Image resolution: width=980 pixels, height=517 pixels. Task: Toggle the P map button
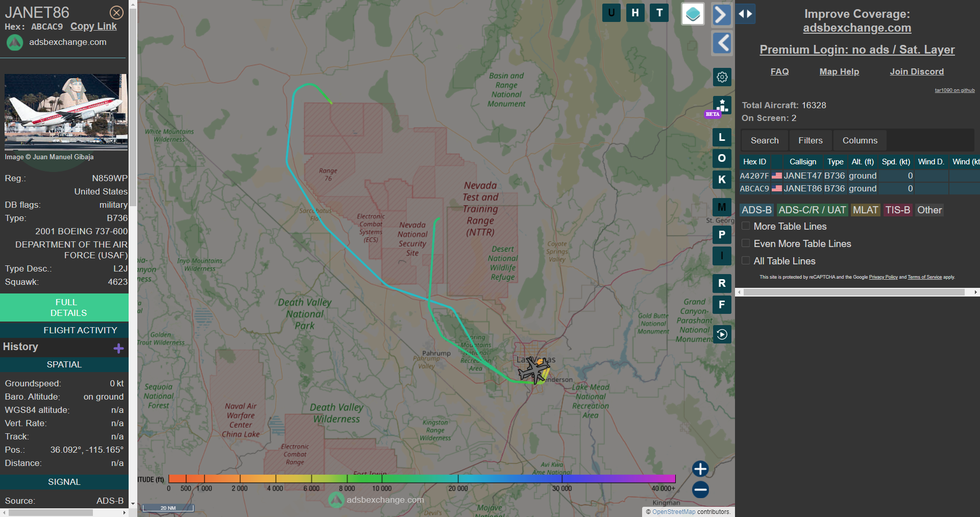[722, 235]
